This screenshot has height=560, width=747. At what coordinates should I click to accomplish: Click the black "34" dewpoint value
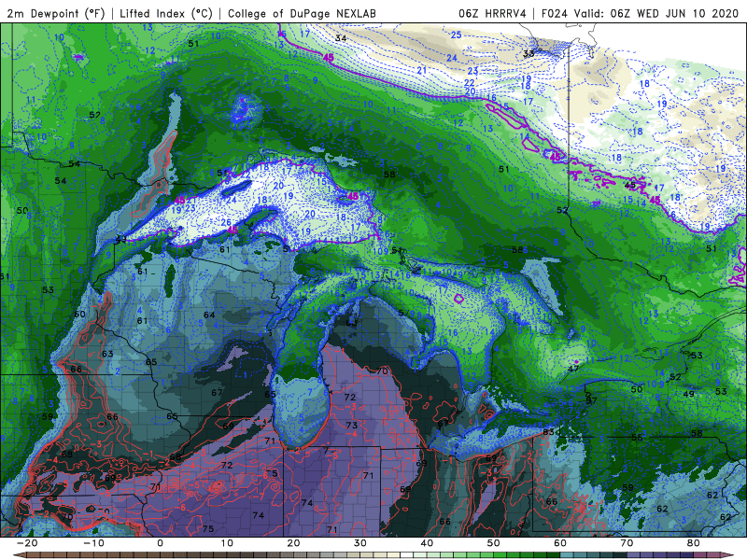pos(341,37)
